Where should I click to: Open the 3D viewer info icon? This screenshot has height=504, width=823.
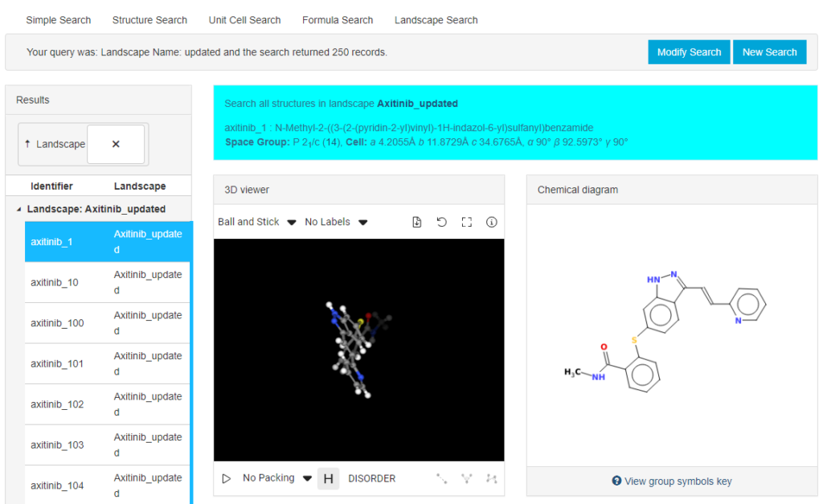pyautogui.click(x=492, y=223)
